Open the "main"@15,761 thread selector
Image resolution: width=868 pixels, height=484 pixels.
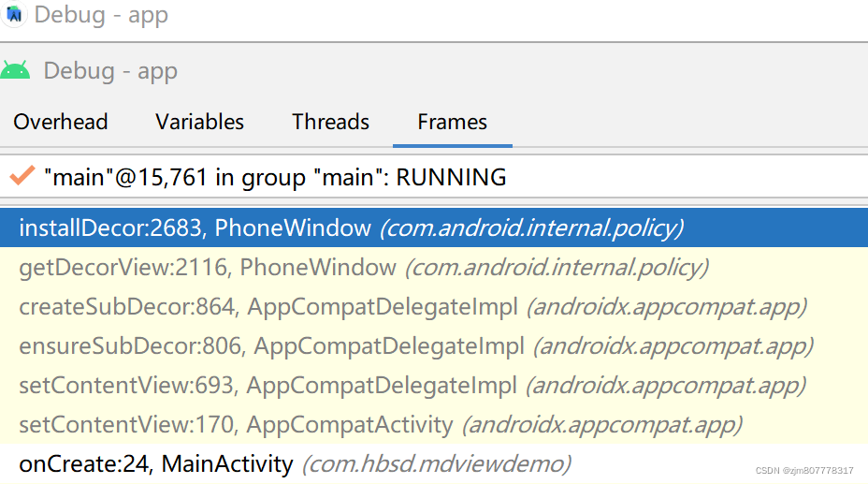434,177
